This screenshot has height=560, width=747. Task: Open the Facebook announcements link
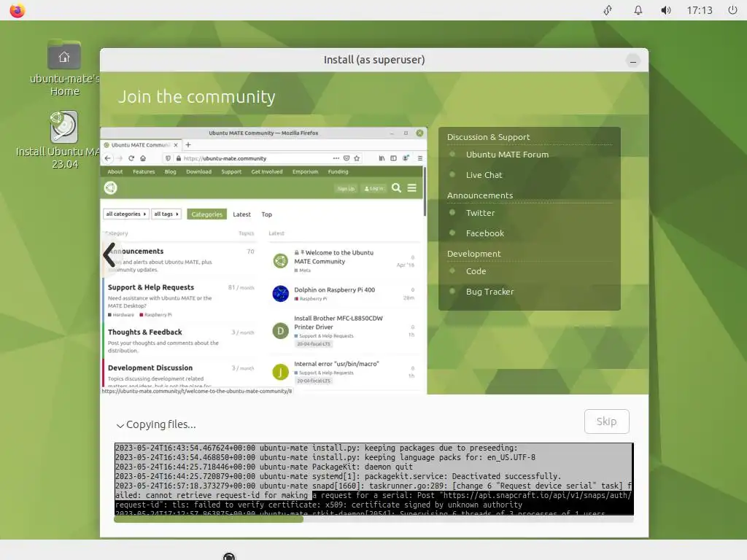(484, 233)
